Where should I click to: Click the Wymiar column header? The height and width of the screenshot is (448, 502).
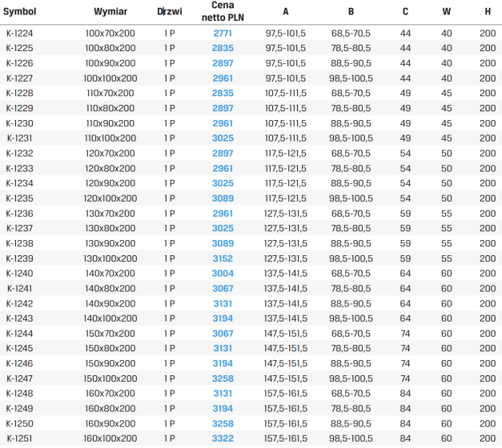[110, 11]
